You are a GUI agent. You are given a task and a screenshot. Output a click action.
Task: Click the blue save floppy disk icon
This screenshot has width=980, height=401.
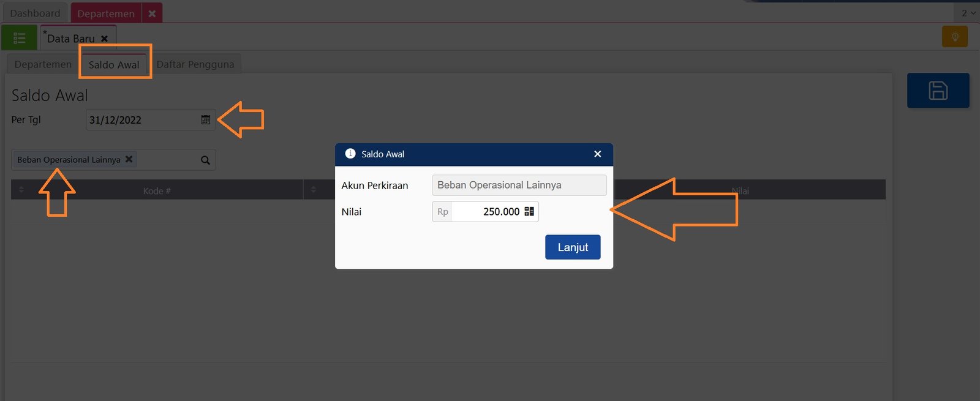coord(938,91)
